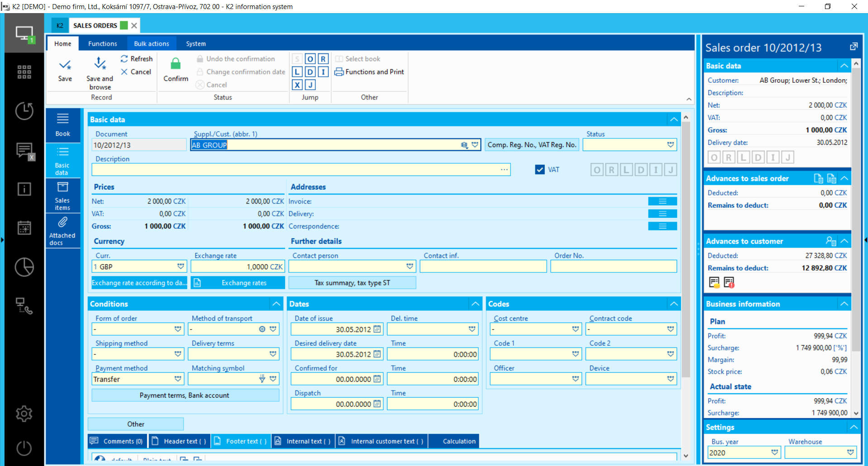This screenshot has height=466, width=868.
Task: Open calendar for Date of issue
Action: coord(377,329)
